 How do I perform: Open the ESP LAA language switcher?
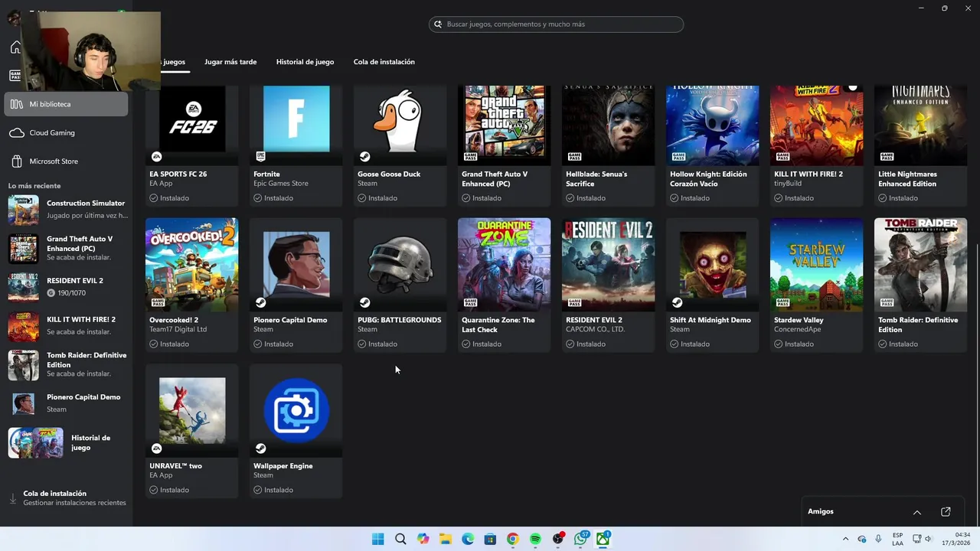[x=897, y=539]
